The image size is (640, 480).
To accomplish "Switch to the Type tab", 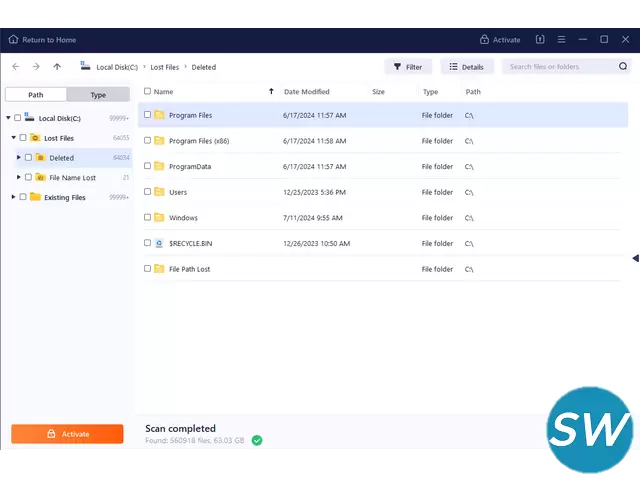I will 98,95.
